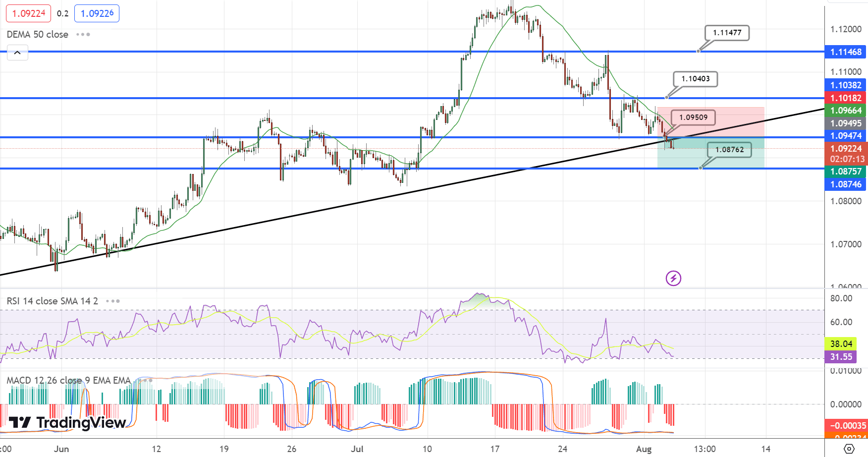Screen dimensions: 868x457
Task: Select the 1.08762 price callout label
Action: click(729, 150)
